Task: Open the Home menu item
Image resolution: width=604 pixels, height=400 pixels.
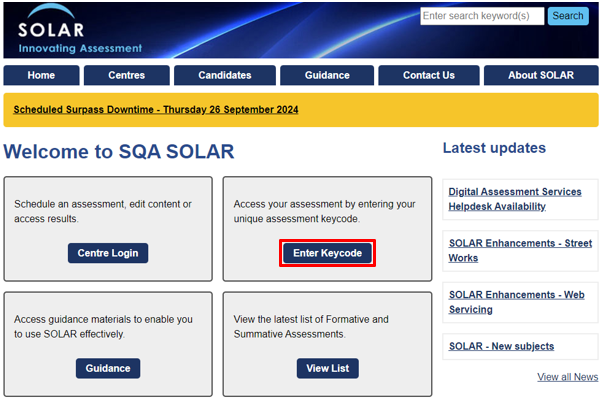Action: pyautogui.click(x=41, y=75)
